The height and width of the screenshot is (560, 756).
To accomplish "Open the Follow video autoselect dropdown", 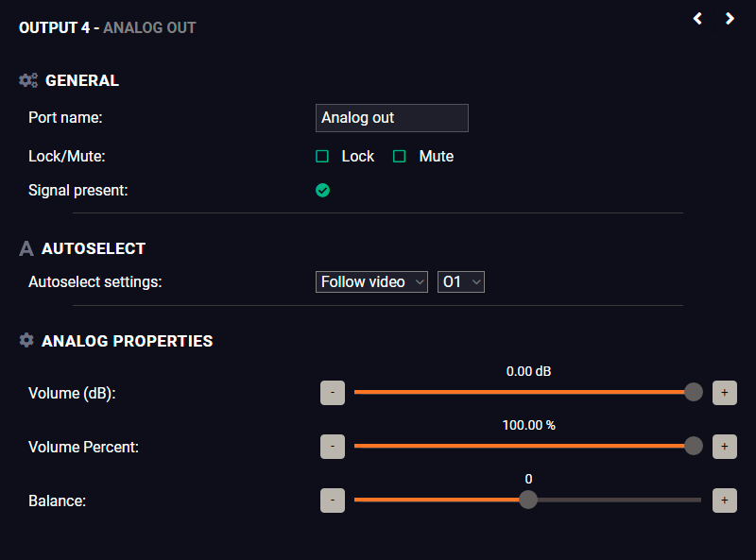I will coord(371,282).
